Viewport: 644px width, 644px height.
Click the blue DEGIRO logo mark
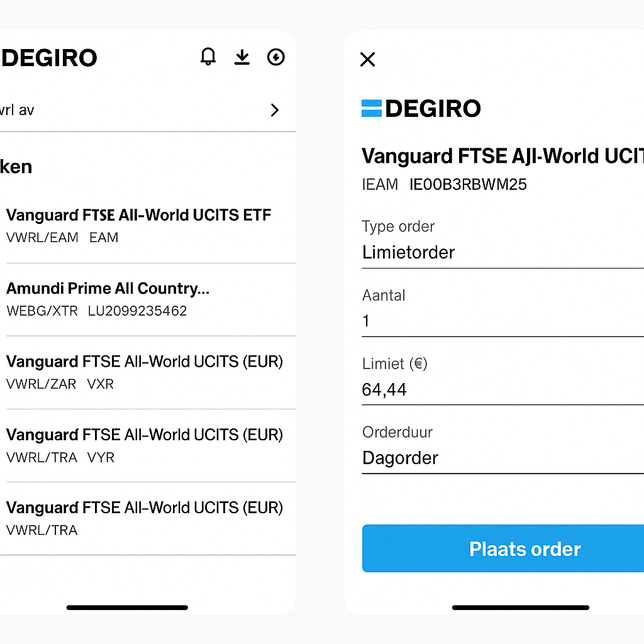click(x=372, y=108)
